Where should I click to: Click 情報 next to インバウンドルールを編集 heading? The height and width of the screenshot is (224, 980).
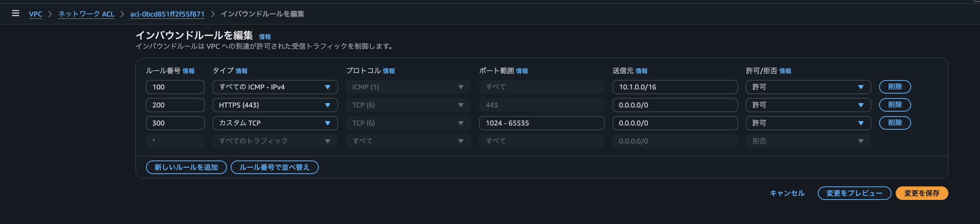265,37
